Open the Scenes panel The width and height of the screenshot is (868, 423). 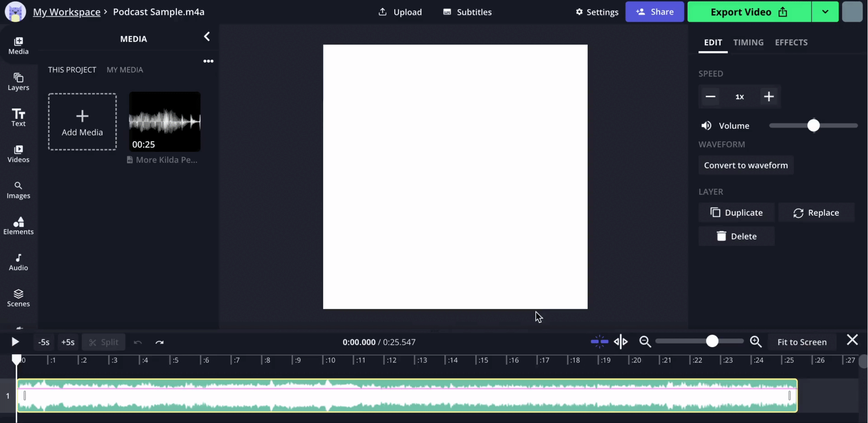[18, 298]
